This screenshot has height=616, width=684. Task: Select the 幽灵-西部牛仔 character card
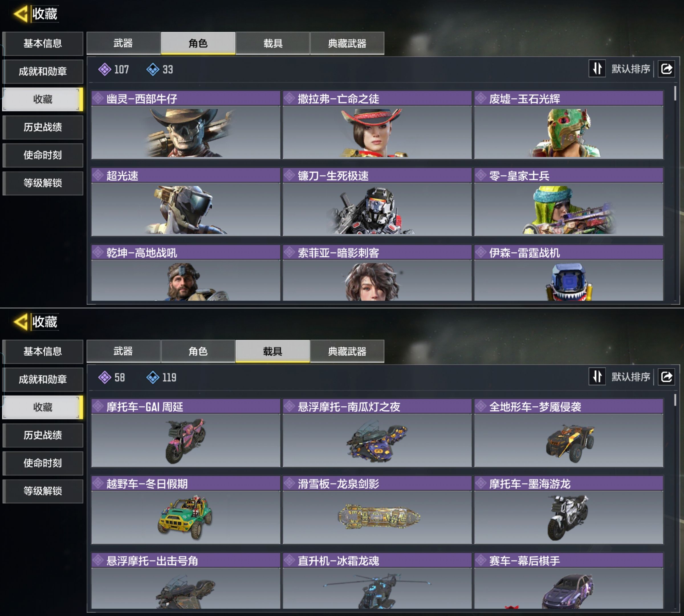(186, 125)
